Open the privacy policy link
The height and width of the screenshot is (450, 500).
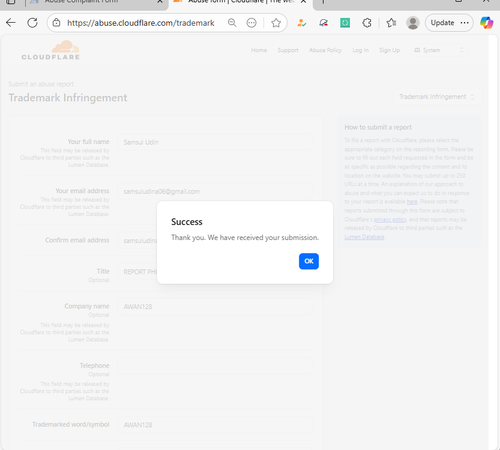[390, 219]
